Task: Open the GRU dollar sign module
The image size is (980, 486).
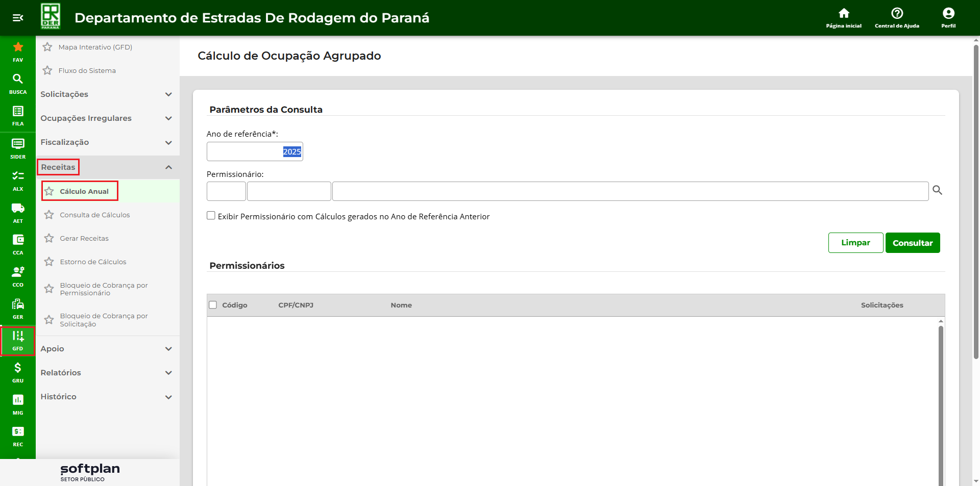Action: (18, 368)
